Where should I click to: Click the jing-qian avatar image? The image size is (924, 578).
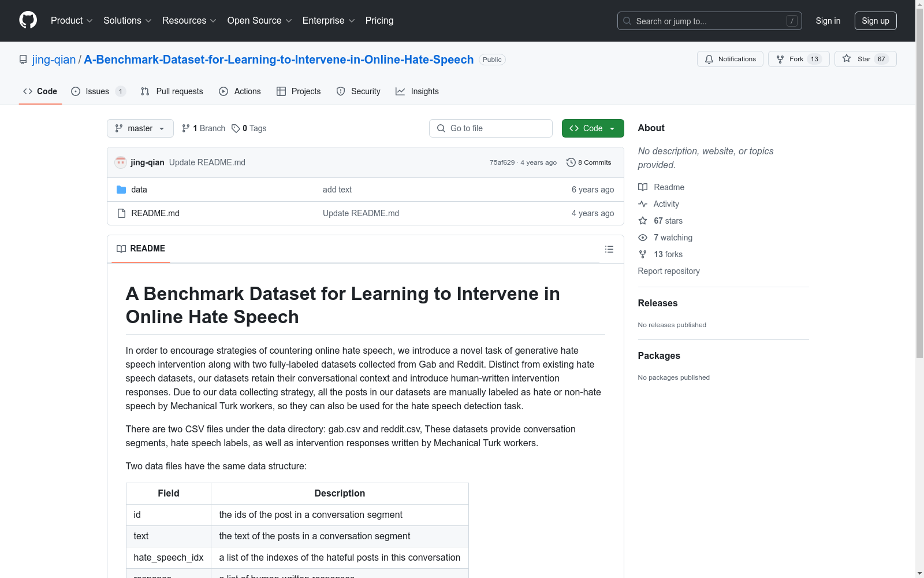point(121,162)
